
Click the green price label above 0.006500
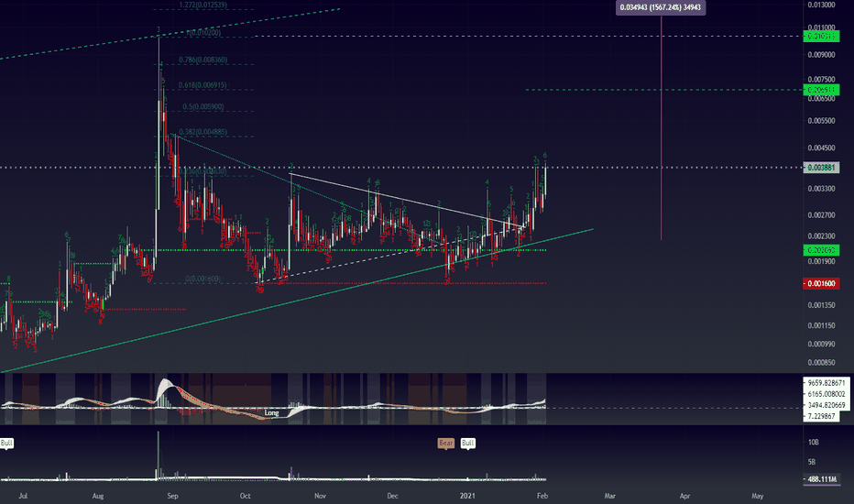tap(821, 90)
